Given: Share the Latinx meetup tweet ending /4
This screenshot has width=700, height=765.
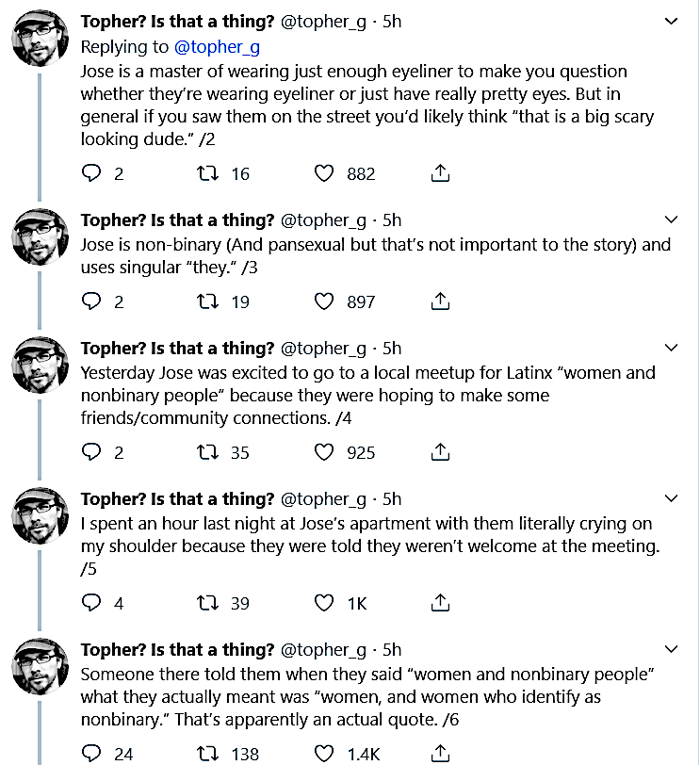Looking at the screenshot, I should [x=440, y=452].
